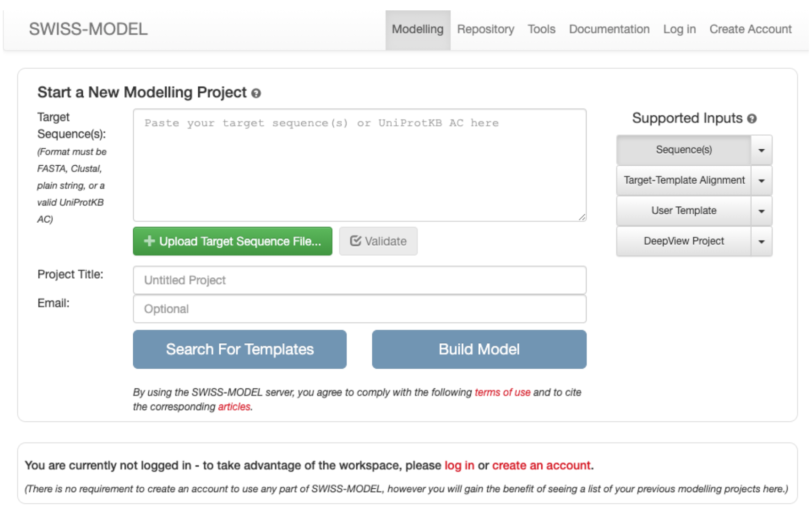This screenshot has width=812, height=509.
Task: Click Log in in the navigation bar
Action: click(679, 30)
